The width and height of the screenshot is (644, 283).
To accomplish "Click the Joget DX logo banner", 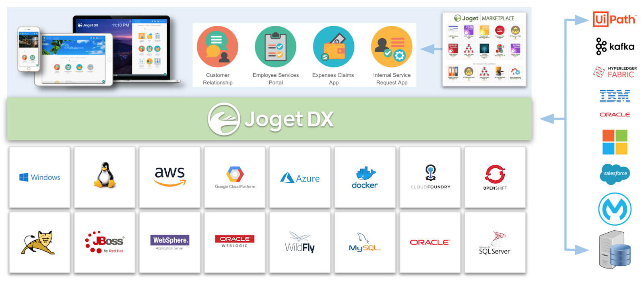I will 269,119.
